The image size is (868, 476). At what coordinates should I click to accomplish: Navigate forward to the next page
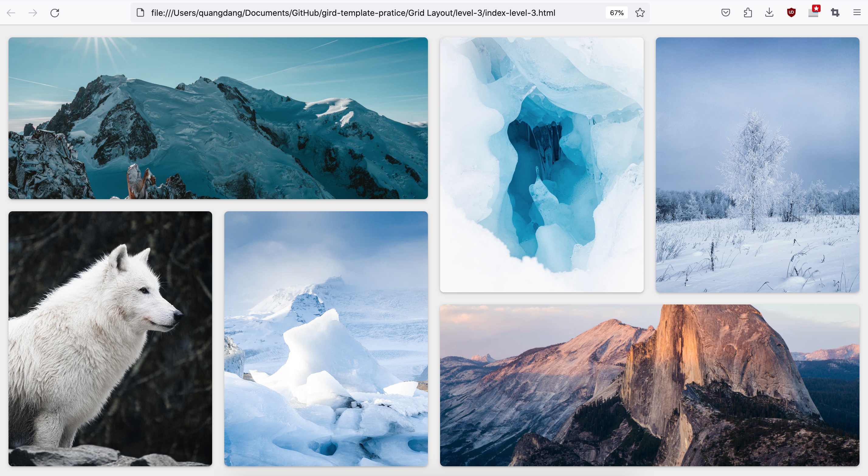(33, 13)
